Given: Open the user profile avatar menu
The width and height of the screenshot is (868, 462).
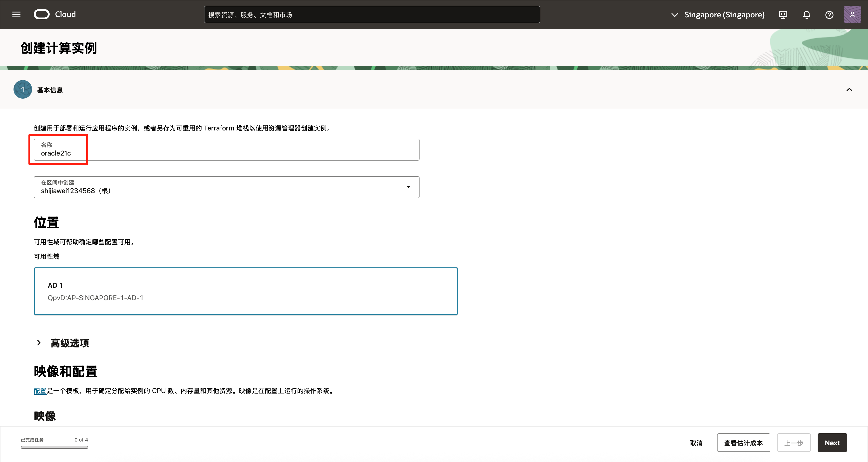Looking at the screenshot, I should tap(852, 15).
